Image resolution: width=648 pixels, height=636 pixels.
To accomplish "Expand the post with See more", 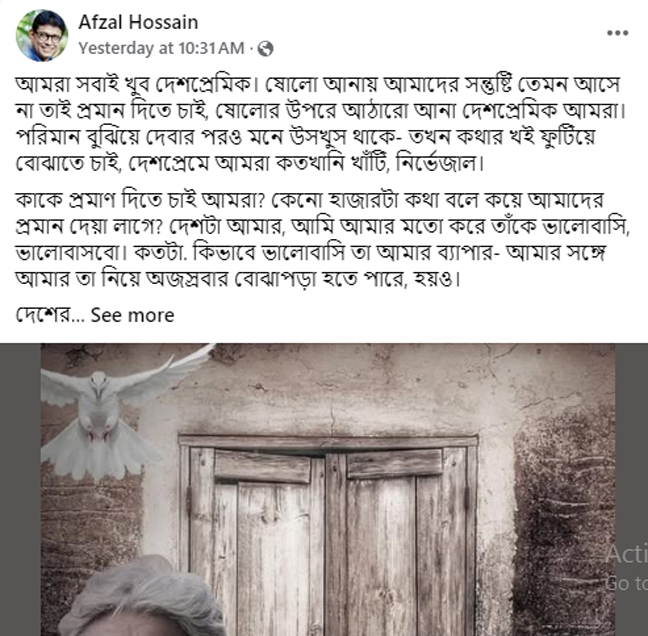I will tap(132, 315).
